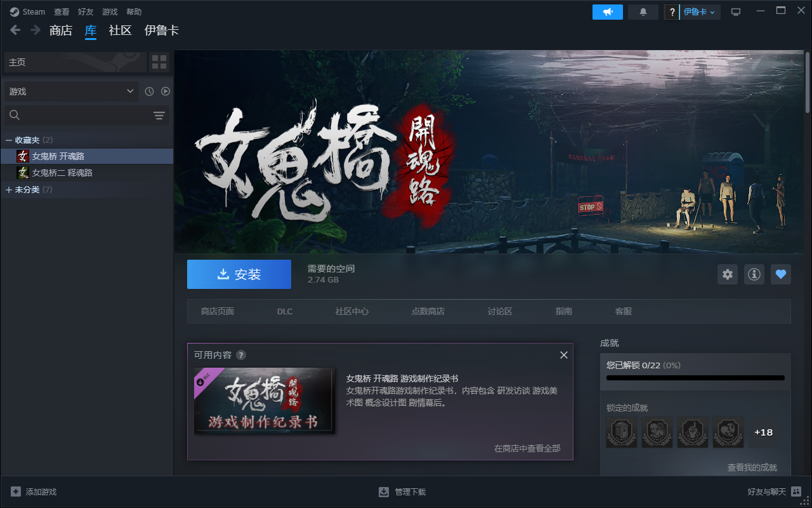
Task: Open the notifications bell
Action: tap(643, 12)
